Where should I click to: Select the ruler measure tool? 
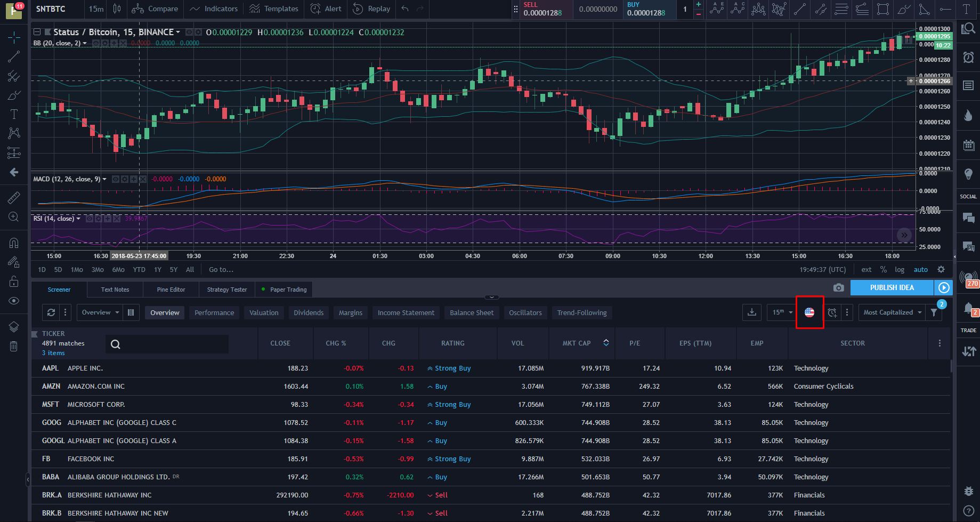tap(14, 198)
